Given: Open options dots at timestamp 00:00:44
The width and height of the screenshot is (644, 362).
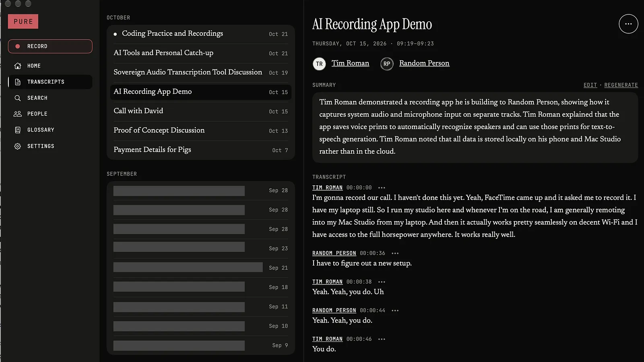Looking at the screenshot, I should [395, 311].
